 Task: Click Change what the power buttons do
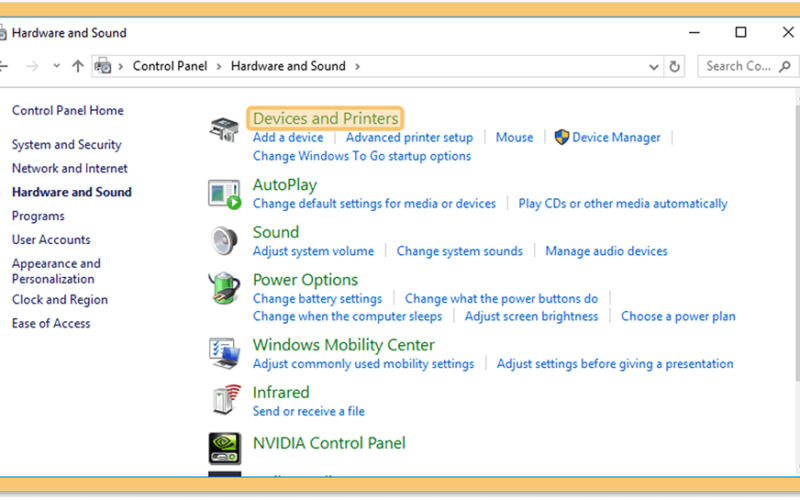click(502, 299)
